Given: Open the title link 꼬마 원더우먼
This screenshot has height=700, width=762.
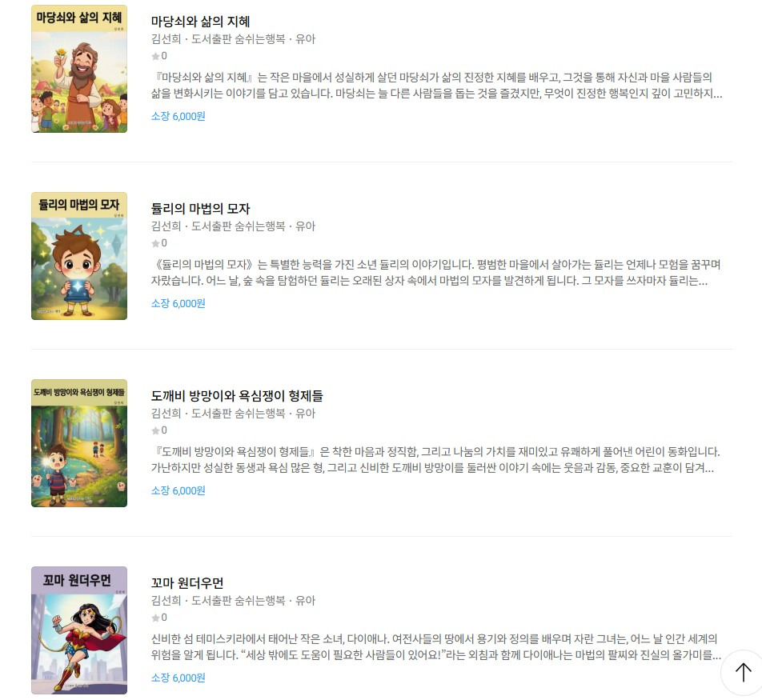Looking at the screenshot, I should (x=187, y=583).
